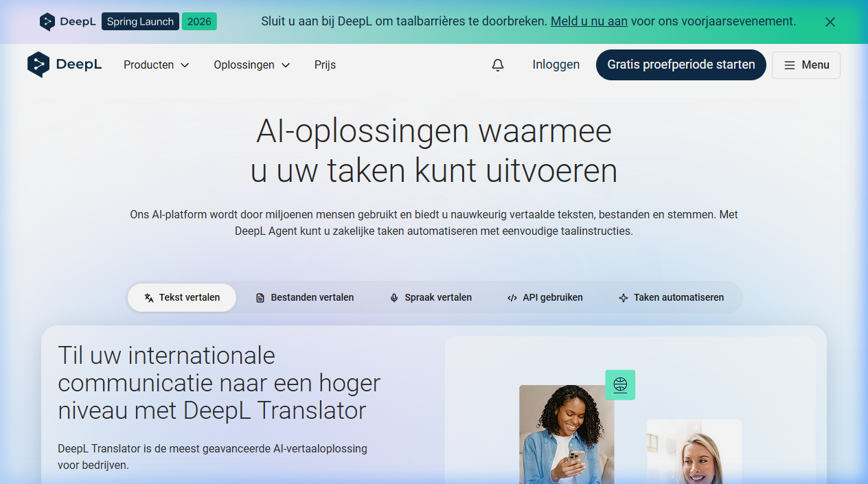Click the globe icon above the woman's photo

pos(620,385)
